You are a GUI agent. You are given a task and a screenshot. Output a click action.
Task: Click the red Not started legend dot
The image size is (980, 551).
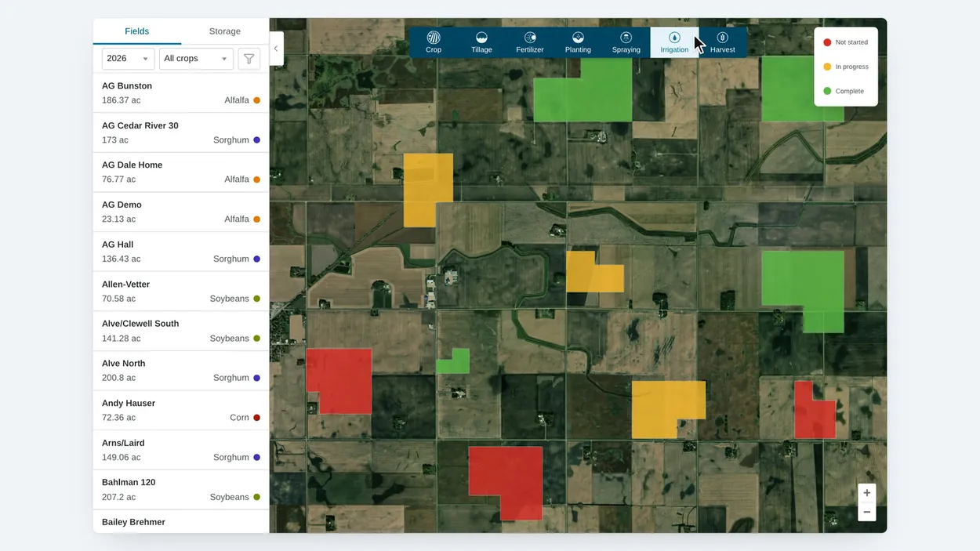827,42
